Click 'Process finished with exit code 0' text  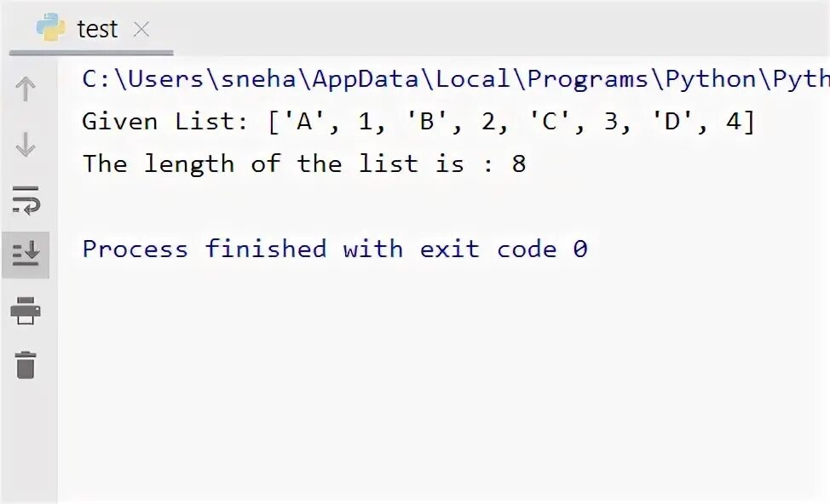(x=335, y=249)
